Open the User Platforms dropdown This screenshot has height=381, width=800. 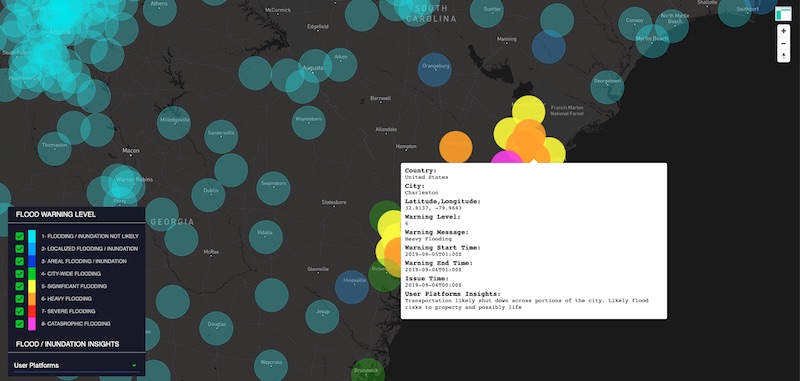(77, 365)
